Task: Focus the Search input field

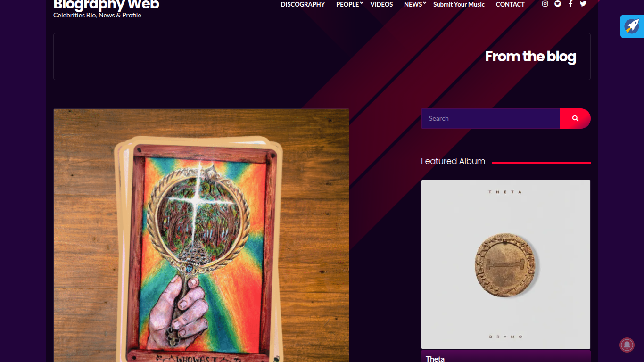Action: [x=490, y=118]
